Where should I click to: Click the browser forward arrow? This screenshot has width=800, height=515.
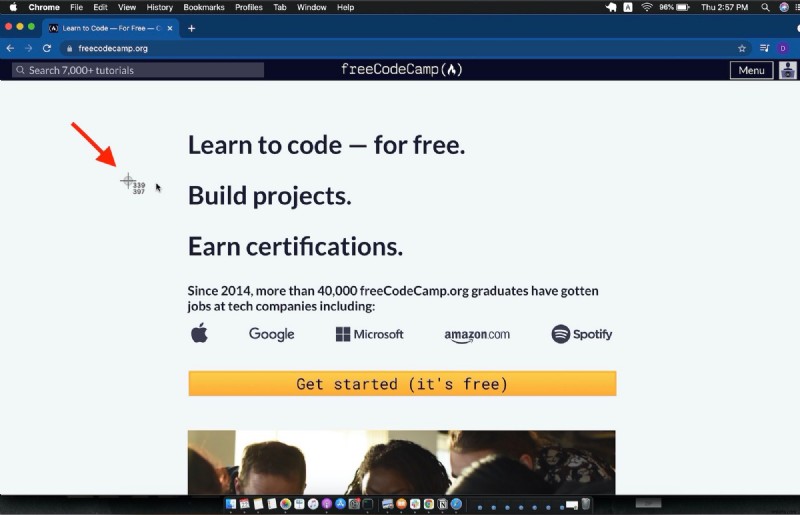(x=29, y=48)
